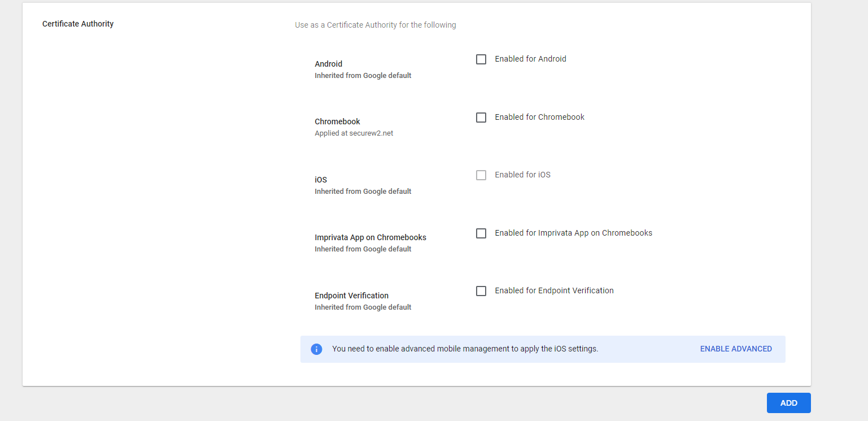Check the Enabled for Android checkbox
The image size is (868, 421).
[481, 59]
